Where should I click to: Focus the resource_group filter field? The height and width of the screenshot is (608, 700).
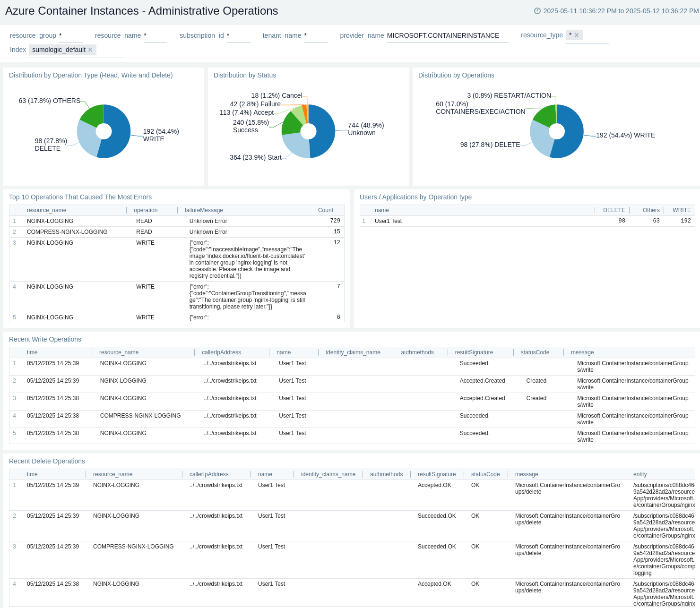pyautogui.click(x=71, y=36)
